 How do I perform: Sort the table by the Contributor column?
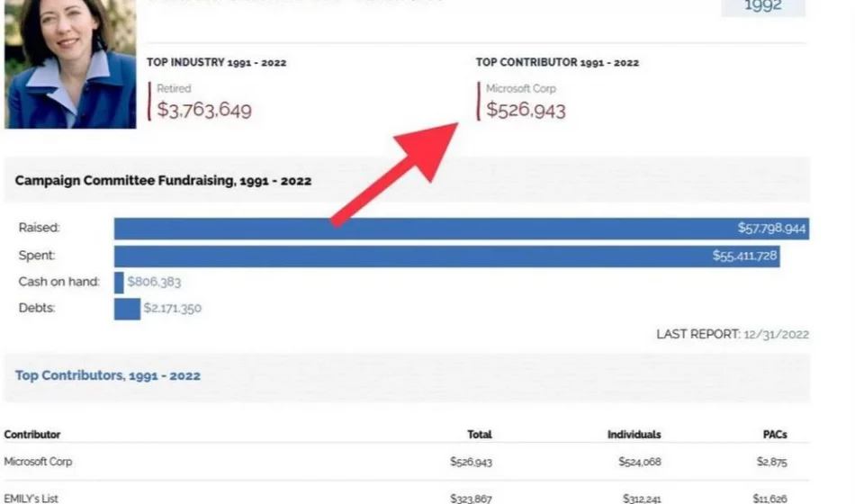click(32, 435)
